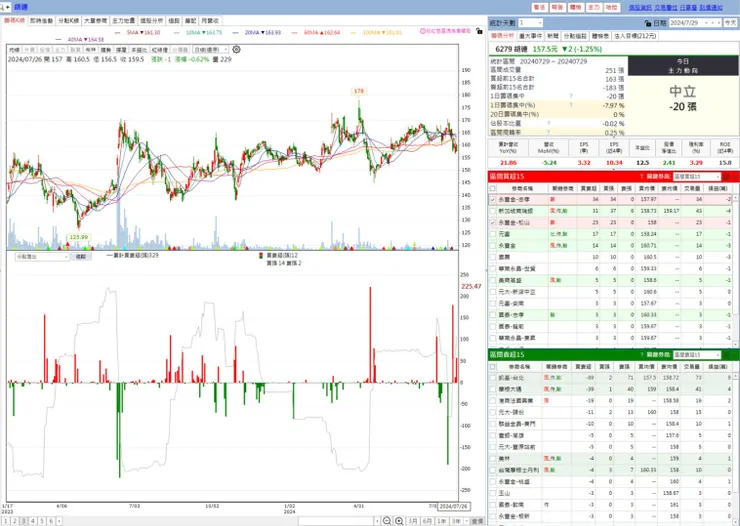Viewport: 740px width, 526px height.
Task: Click help icon on 佔股本比重 row
Action: point(548,123)
